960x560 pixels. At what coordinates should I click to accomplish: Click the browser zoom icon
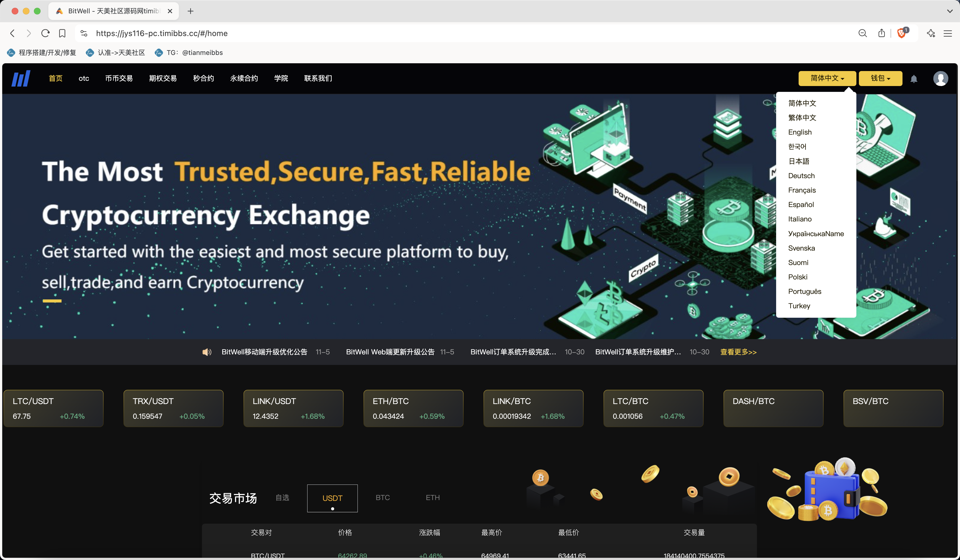coord(862,33)
